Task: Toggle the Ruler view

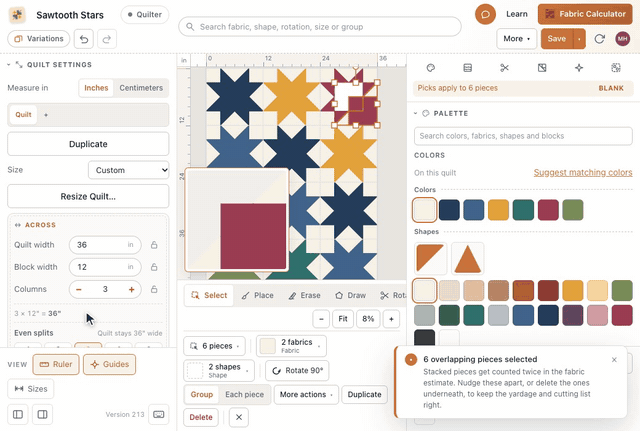Action: coord(56,364)
